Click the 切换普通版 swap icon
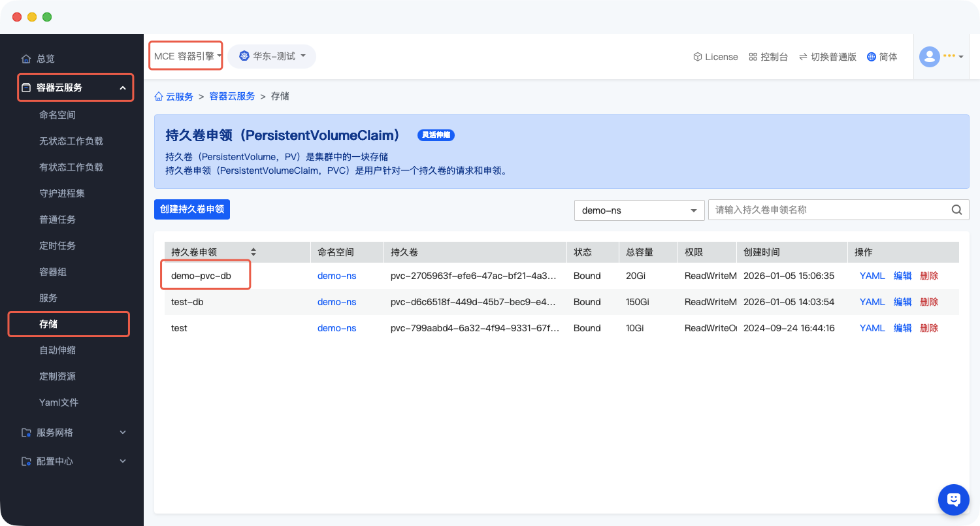The image size is (980, 526). tap(803, 57)
